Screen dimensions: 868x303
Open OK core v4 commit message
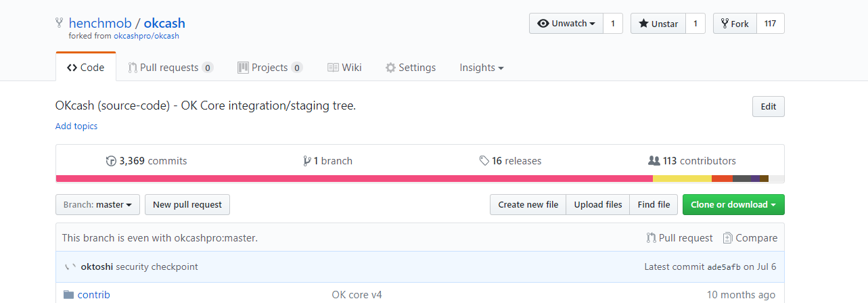(357, 295)
